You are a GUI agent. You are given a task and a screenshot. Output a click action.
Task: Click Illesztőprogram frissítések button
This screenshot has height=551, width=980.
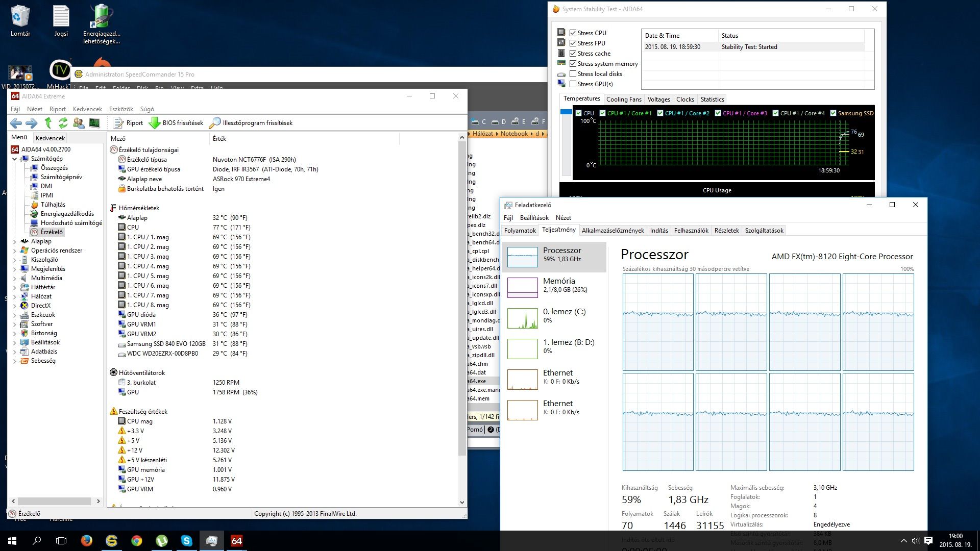point(251,123)
